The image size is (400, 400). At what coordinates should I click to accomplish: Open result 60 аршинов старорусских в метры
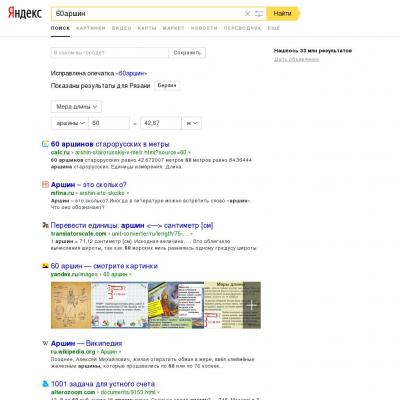tap(110, 144)
